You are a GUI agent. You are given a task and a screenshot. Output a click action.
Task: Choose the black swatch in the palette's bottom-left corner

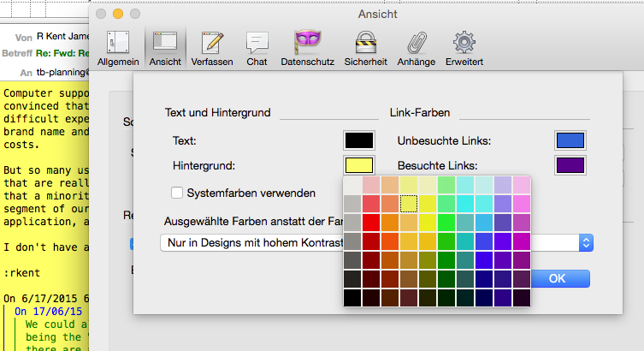[352, 298]
